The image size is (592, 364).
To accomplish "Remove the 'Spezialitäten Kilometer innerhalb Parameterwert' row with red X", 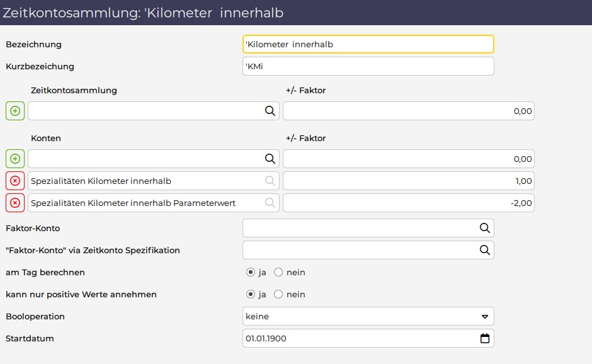I will (15, 203).
